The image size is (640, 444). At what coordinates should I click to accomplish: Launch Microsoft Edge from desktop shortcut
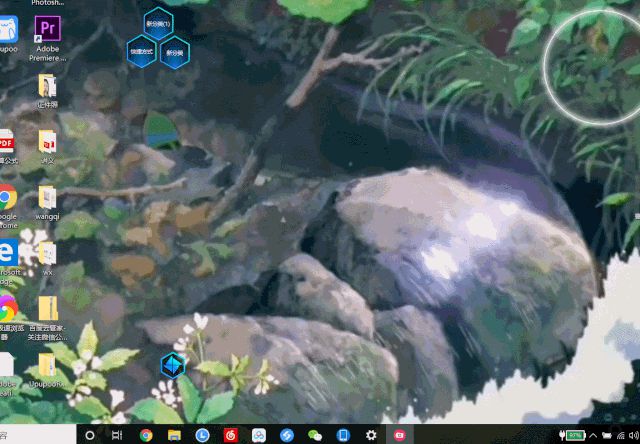[8, 253]
